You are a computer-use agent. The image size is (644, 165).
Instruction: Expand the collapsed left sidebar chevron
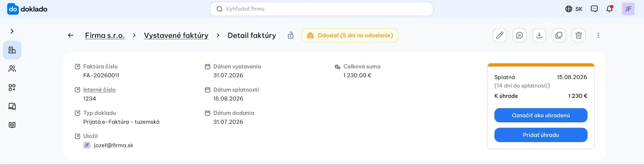coord(12,31)
